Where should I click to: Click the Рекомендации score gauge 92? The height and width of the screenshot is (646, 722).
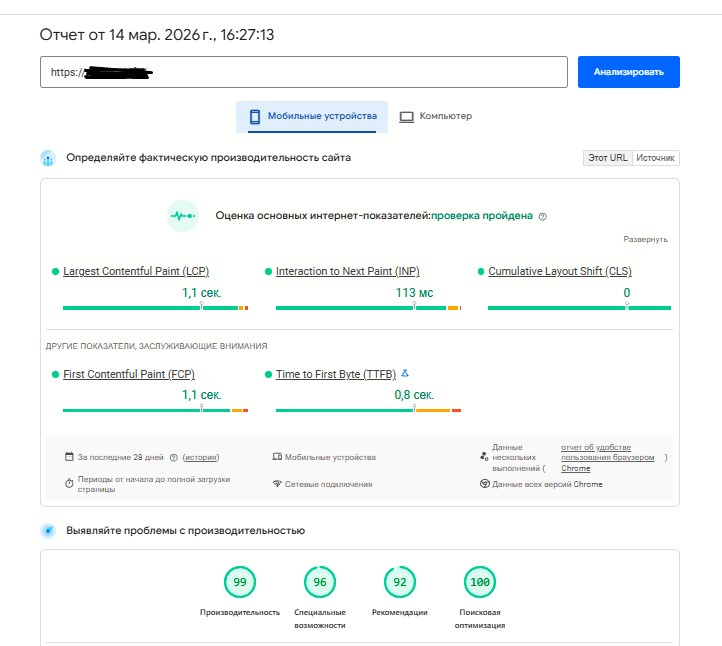(400, 582)
